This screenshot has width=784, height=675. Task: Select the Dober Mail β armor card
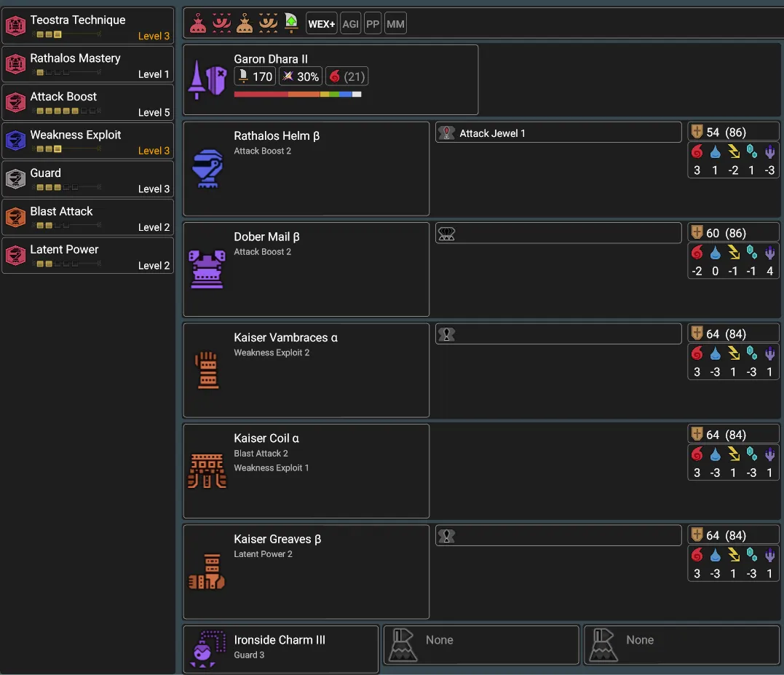[306, 269]
